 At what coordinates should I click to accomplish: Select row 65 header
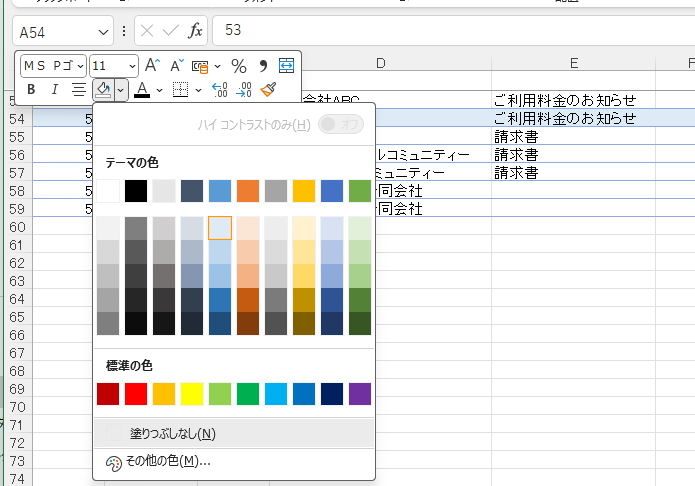(x=15, y=316)
